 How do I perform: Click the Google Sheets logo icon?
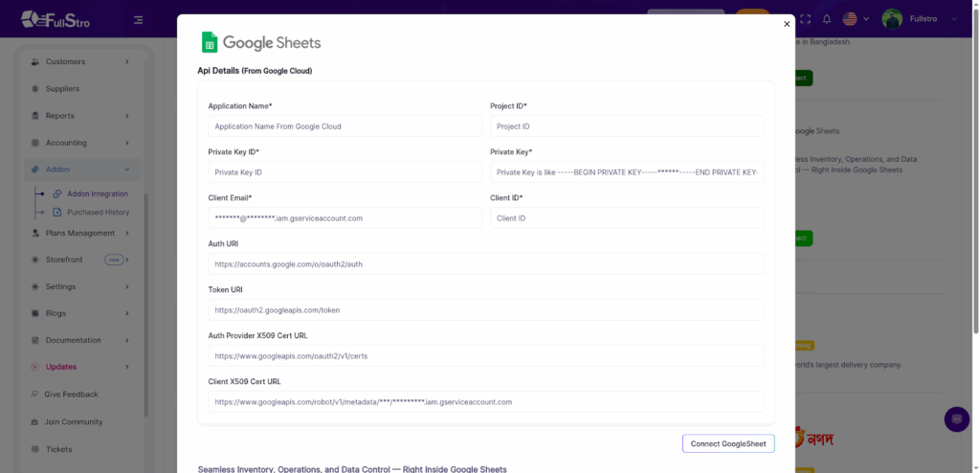click(x=209, y=42)
